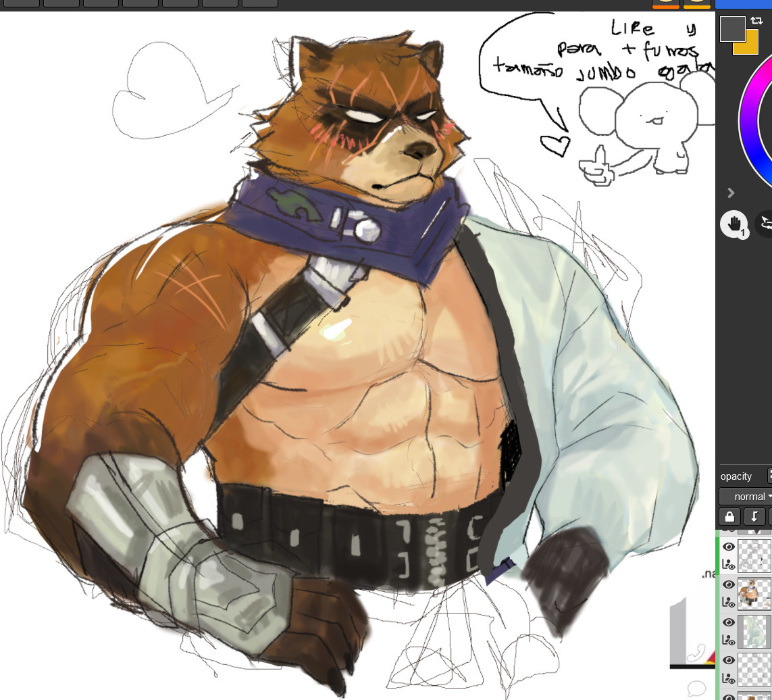Open the normal blend mode dropdown
The height and width of the screenshot is (700, 772).
click(x=746, y=497)
